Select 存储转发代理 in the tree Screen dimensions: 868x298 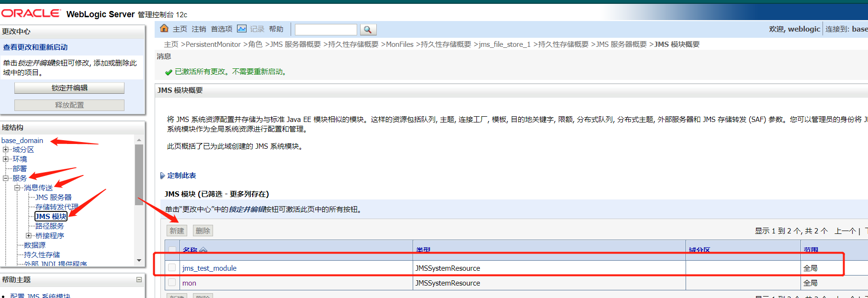(56, 207)
